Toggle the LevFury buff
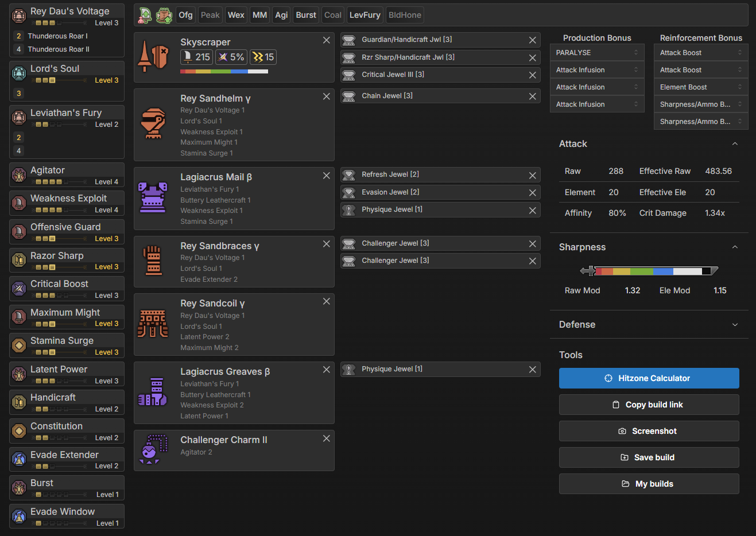The width and height of the screenshot is (756, 536). 365,15
